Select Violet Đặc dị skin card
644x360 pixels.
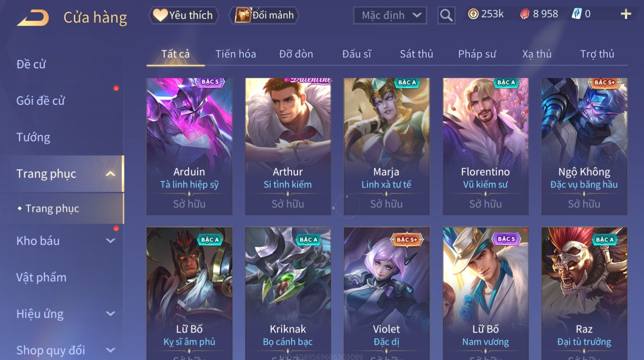[387, 293]
